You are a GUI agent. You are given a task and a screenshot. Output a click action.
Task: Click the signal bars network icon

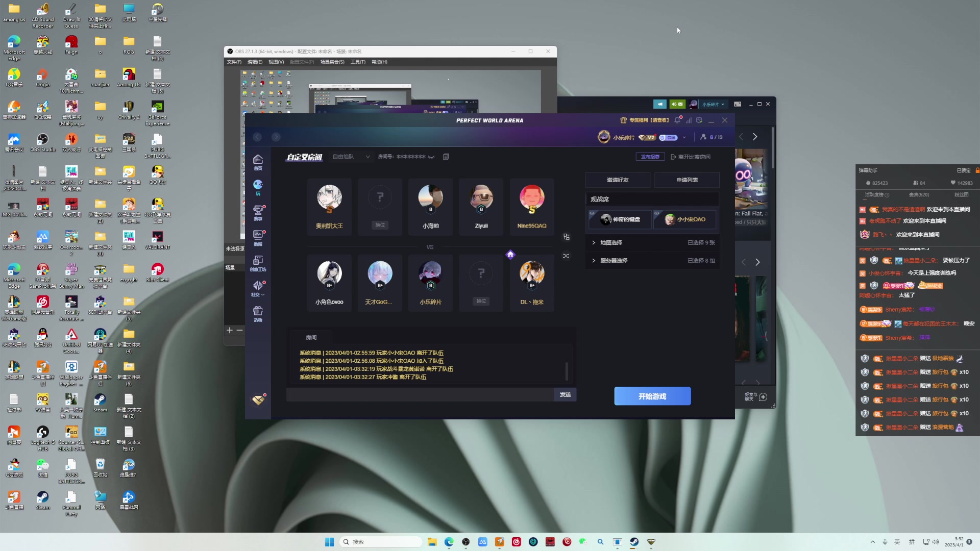coord(689,120)
